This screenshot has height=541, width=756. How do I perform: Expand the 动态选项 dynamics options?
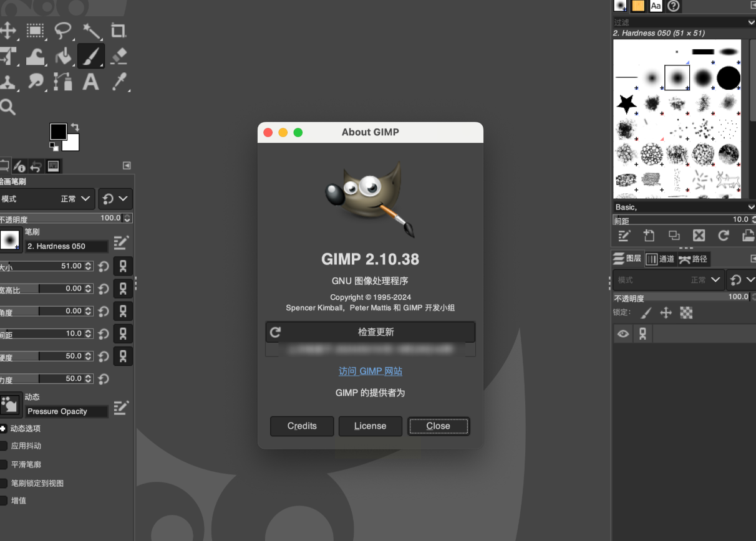3,428
